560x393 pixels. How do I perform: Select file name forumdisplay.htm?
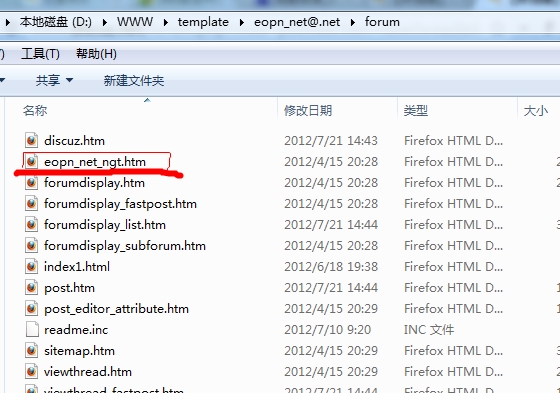coord(94,183)
